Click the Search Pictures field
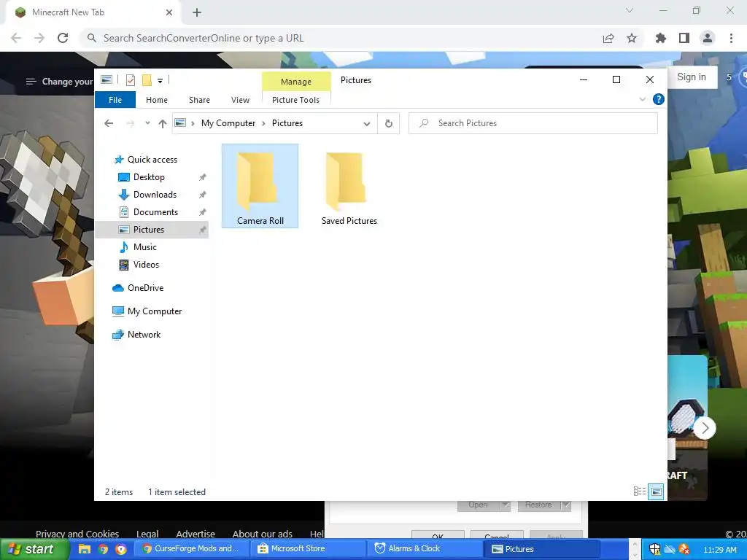The image size is (747, 560). click(533, 123)
